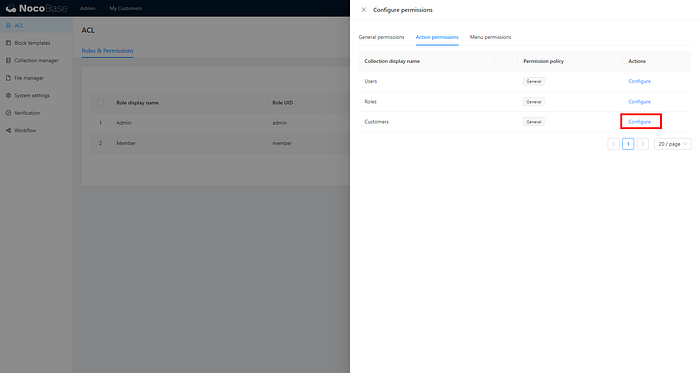This screenshot has width=700, height=373.
Task: Click the Role UID column header
Action: pyautogui.click(x=283, y=103)
